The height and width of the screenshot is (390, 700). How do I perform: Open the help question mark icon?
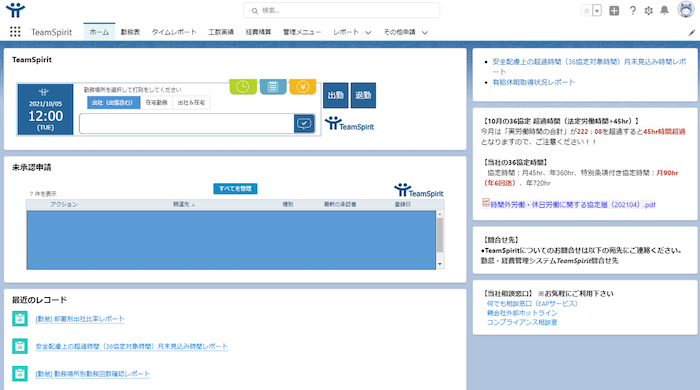633,11
